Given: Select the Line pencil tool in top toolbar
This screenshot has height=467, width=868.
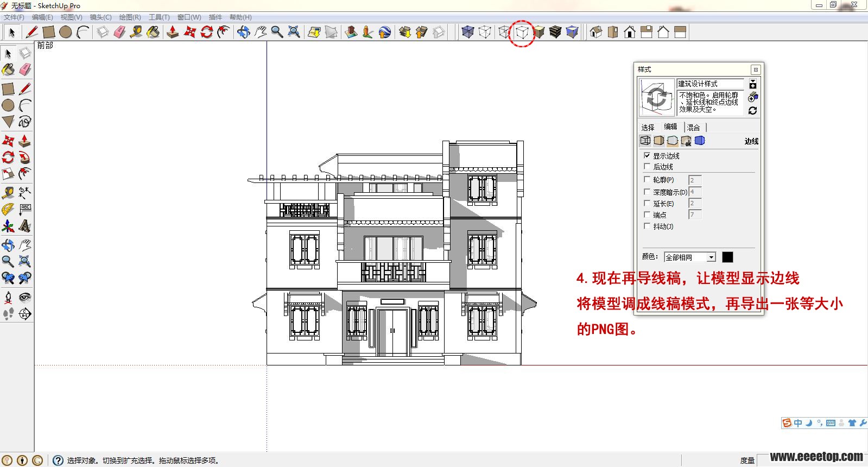Looking at the screenshot, I should (x=31, y=32).
